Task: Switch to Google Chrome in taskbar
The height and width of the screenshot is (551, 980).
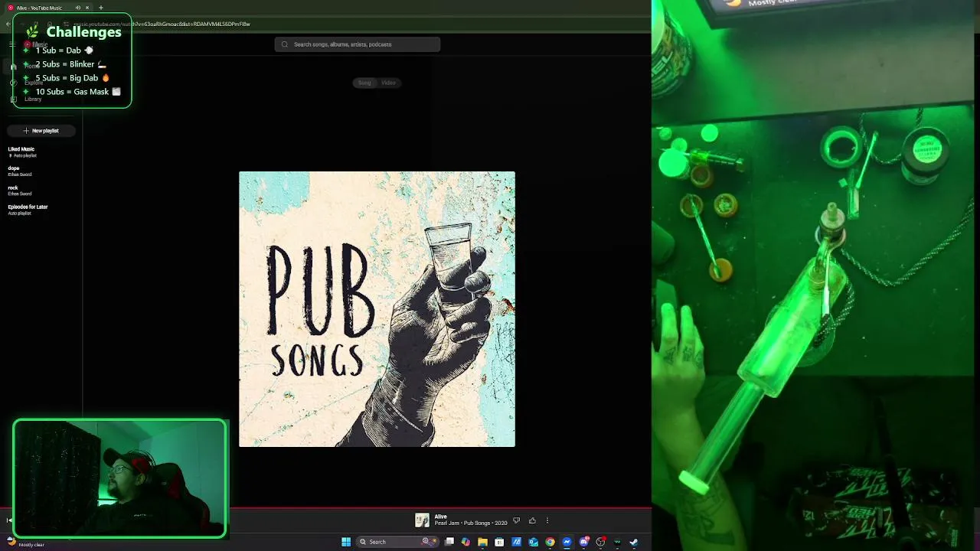Action: point(550,542)
